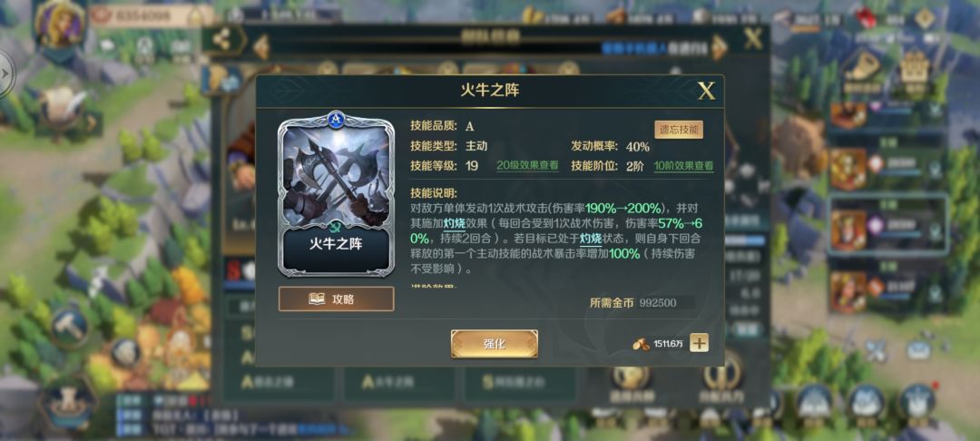Click the 遗忘技能 forget skill button
The width and height of the screenshot is (980, 441).
click(x=679, y=129)
